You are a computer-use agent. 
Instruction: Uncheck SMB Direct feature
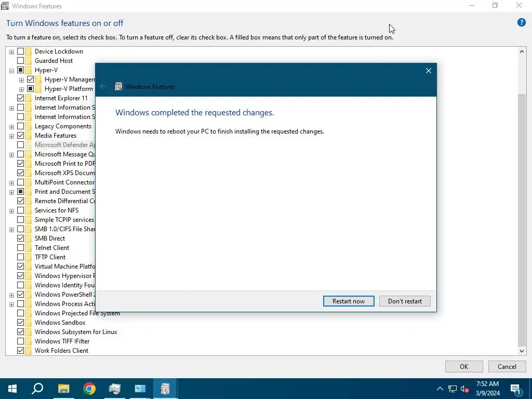tap(20, 238)
